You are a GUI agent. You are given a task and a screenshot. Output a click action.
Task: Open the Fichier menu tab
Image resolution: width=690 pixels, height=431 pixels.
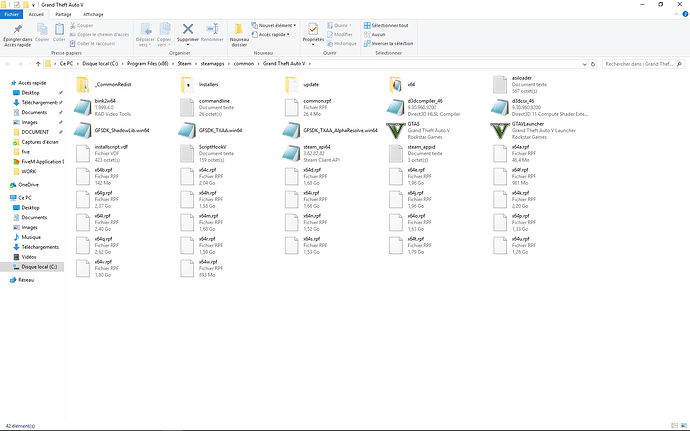(11, 15)
